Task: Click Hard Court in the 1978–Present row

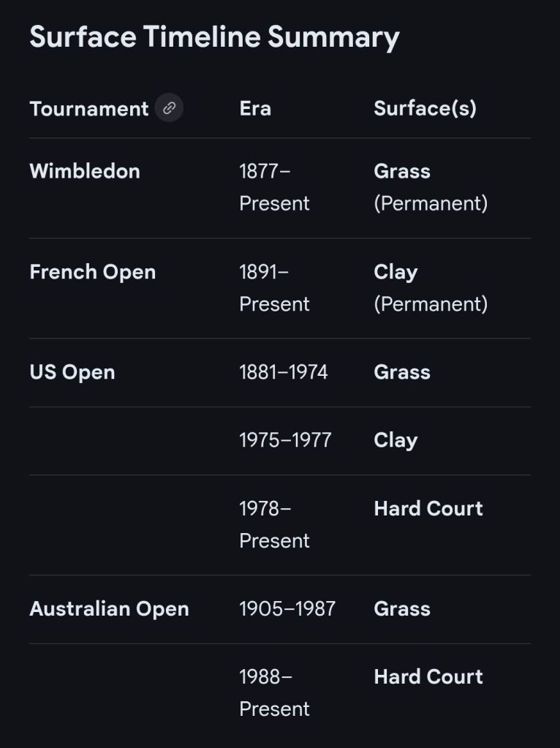Action: click(428, 509)
